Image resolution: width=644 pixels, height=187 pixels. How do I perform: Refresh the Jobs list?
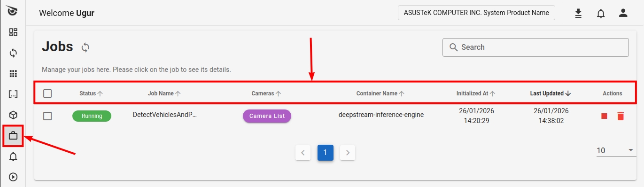coord(85,47)
